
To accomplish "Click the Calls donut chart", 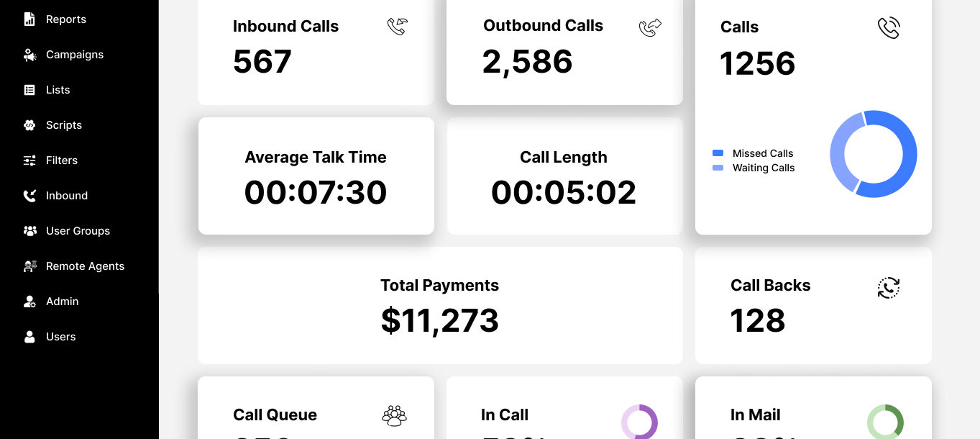I will [x=874, y=154].
